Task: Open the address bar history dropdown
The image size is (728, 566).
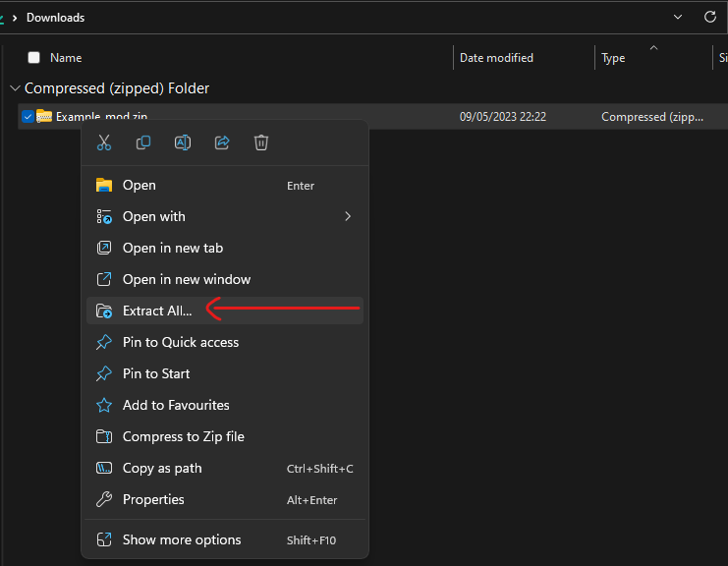Action: pos(678,17)
